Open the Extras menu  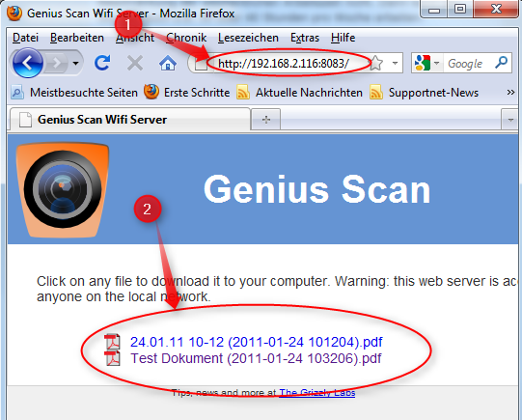coord(305,38)
